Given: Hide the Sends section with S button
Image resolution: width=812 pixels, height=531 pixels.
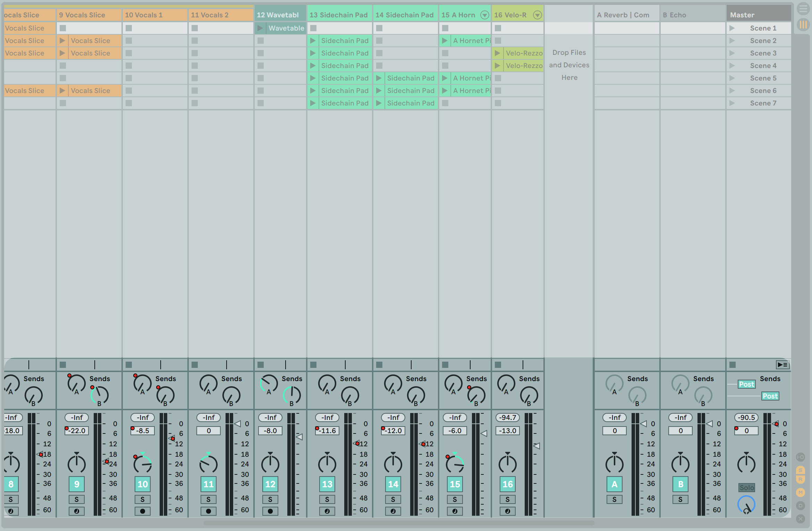Looking at the screenshot, I should (801, 470).
